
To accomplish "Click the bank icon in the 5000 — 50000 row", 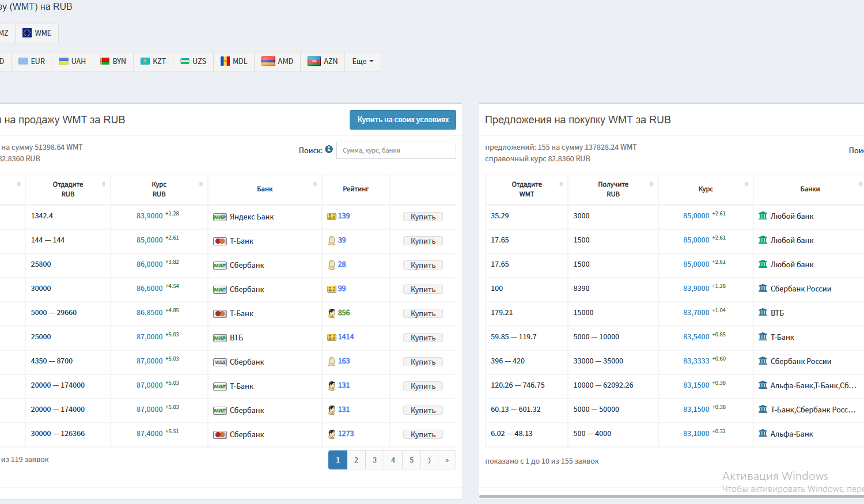I will (x=763, y=409).
